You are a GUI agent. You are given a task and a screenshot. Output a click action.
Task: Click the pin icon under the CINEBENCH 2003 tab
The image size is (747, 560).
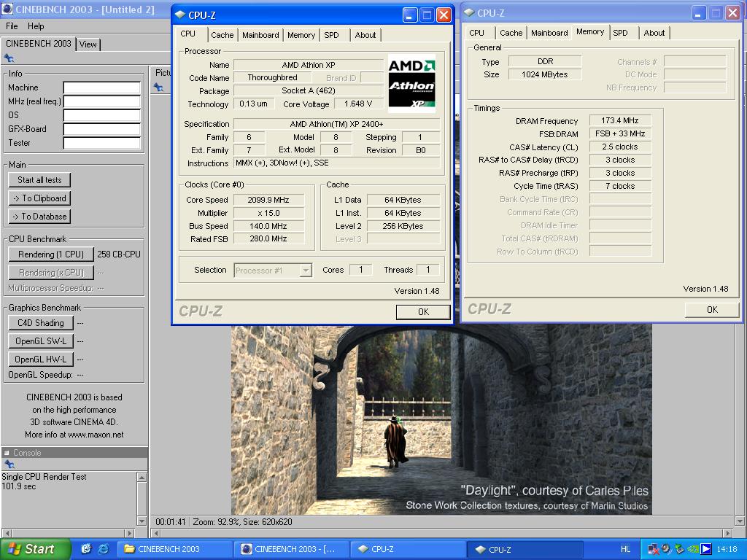click(9, 58)
